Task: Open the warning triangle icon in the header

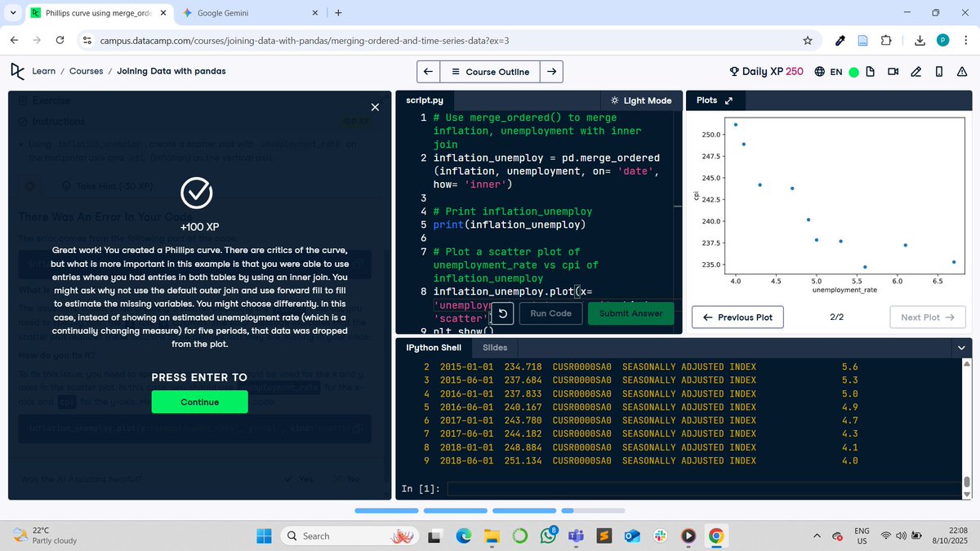Action: click(x=960, y=72)
